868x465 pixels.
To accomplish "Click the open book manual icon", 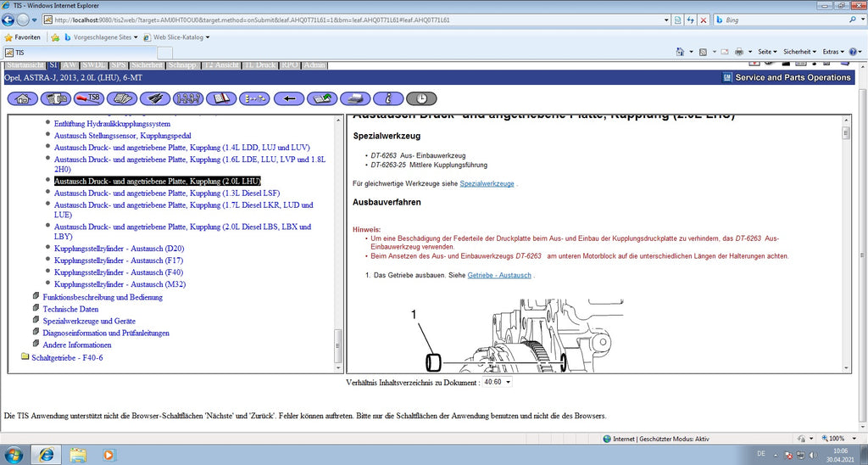I will coord(221,98).
